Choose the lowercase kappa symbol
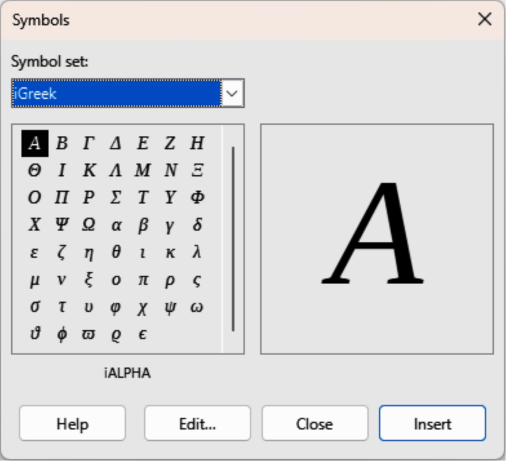The image size is (506, 461). 170,252
